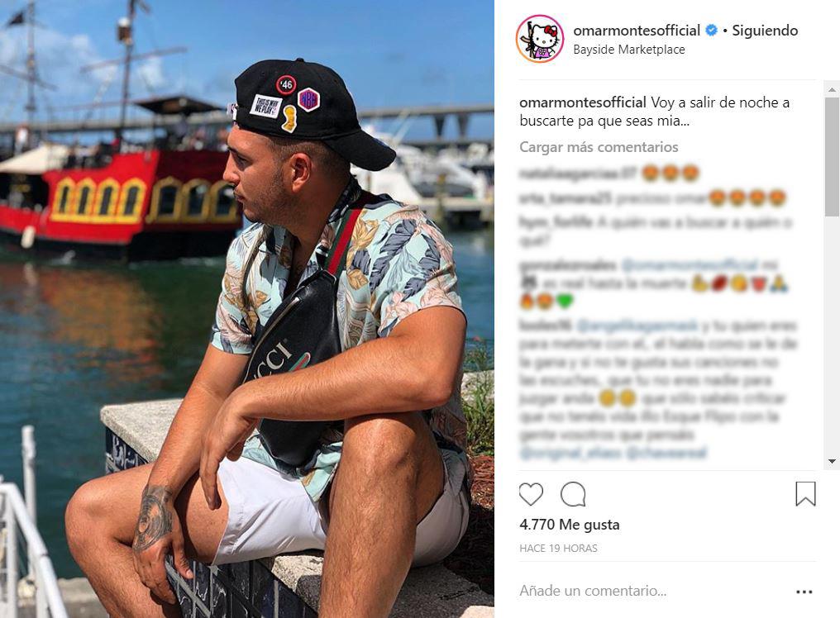Expand Cargar más comentarios

[x=599, y=147]
